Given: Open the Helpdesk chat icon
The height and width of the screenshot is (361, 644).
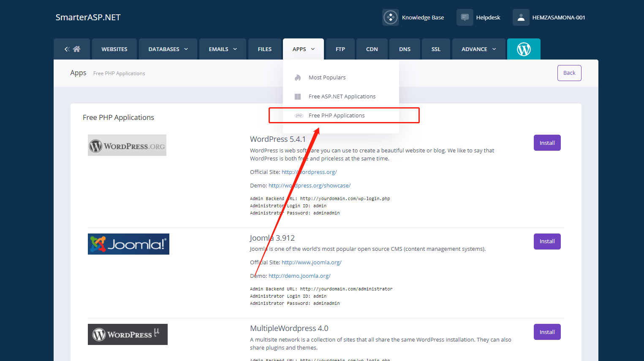Looking at the screenshot, I should (465, 17).
